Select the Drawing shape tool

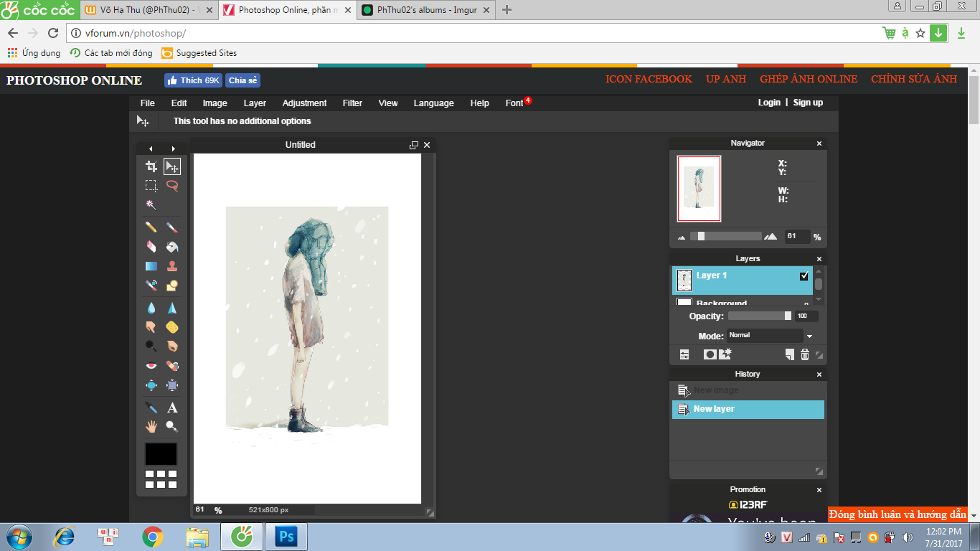point(172,286)
